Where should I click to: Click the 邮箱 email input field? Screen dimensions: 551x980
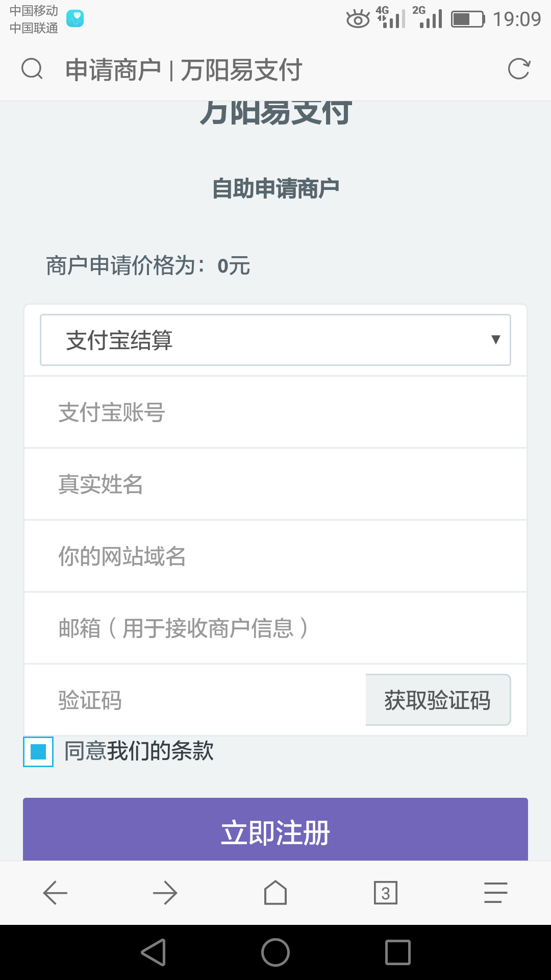[x=204, y=628]
